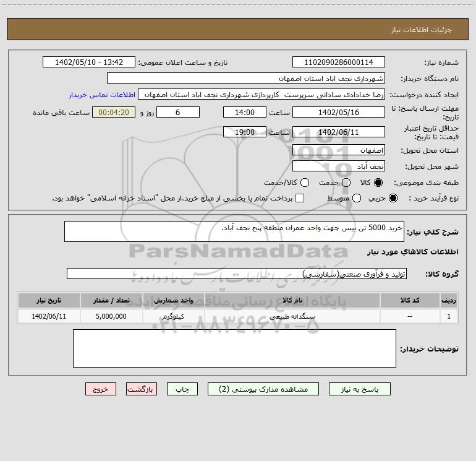Click the response deadline date 1402/05/16
This screenshot has width=476, height=461.
339,112
